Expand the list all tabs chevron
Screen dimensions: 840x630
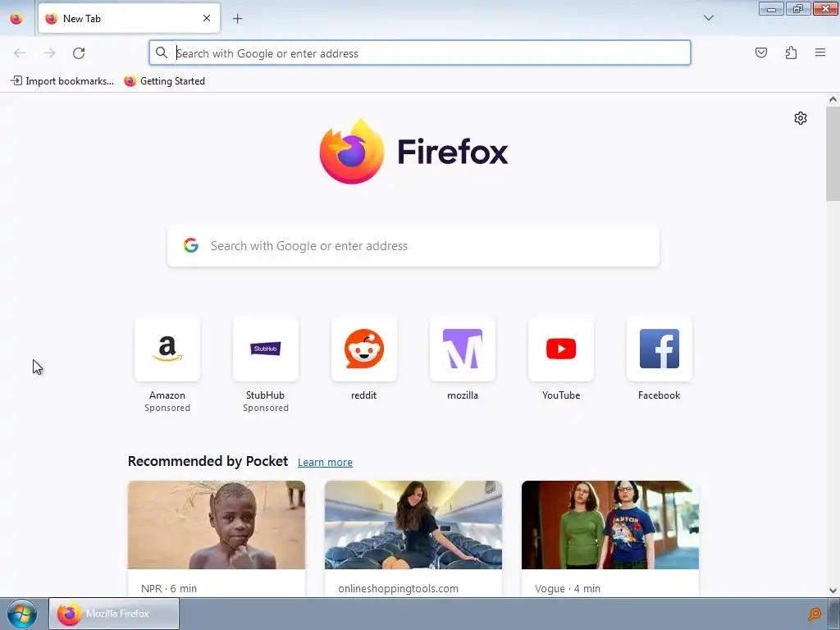[x=708, y=18]
